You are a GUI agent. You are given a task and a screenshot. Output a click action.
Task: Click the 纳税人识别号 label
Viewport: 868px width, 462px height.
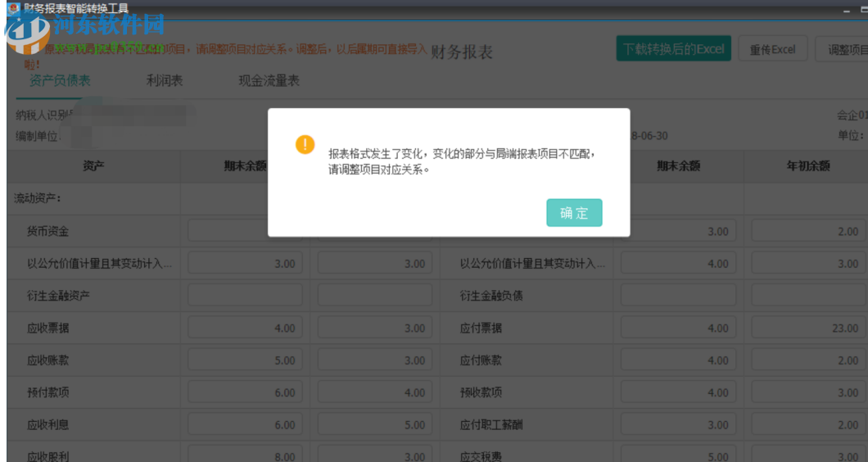coord(44,115)
